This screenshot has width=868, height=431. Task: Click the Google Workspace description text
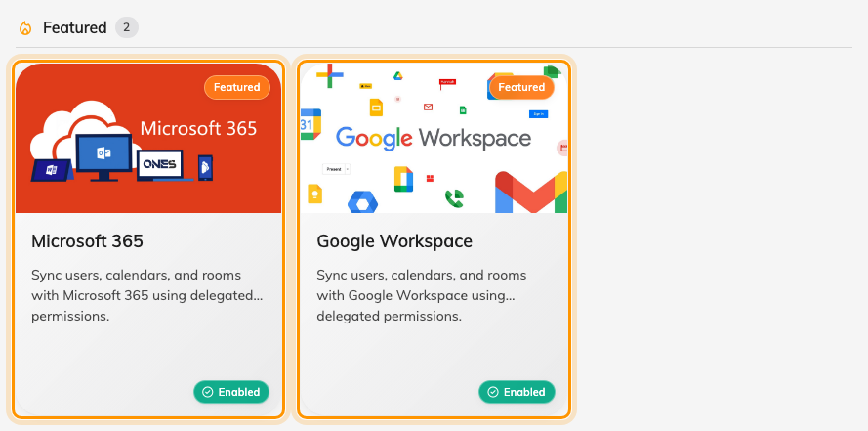[422, 296]
